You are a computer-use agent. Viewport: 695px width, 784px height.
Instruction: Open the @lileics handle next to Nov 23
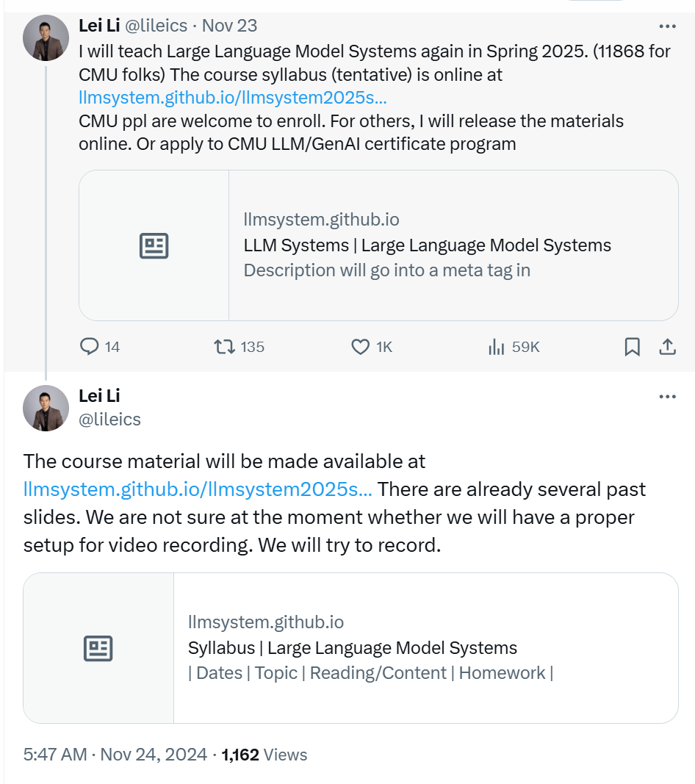click(156, 26)
